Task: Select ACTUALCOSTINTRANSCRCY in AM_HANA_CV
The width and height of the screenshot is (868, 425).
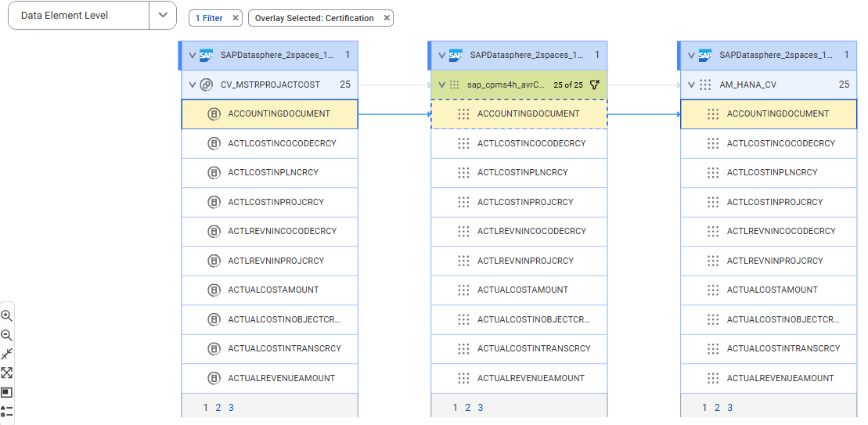Action: point(769,348)
